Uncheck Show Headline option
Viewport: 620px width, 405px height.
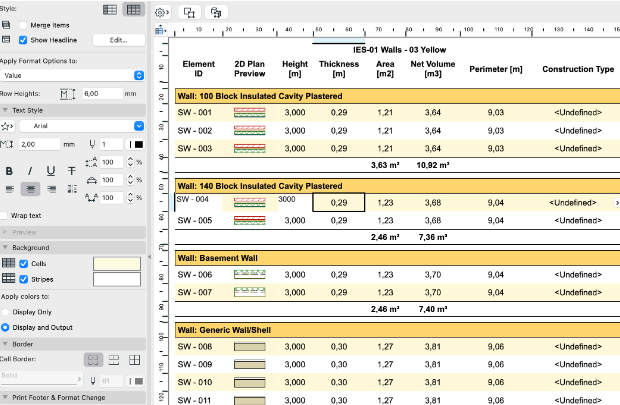(x=23, y=40)
